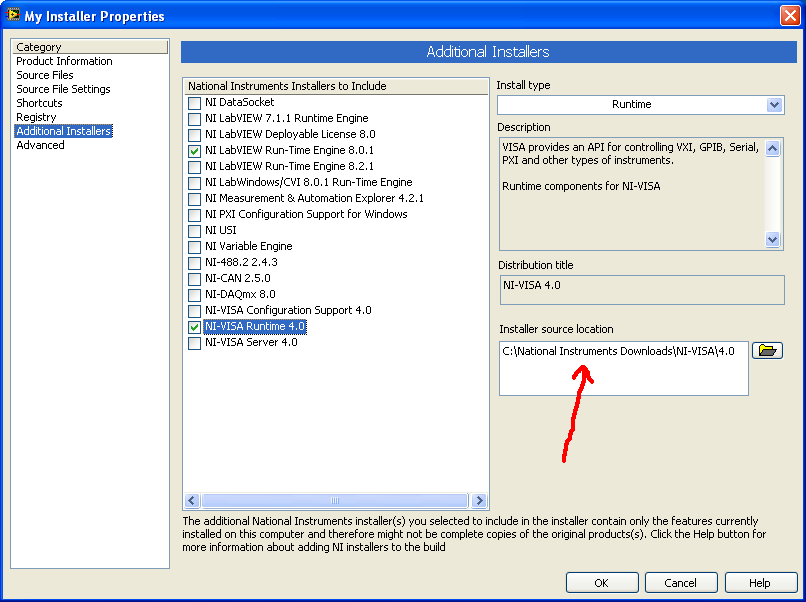Click the National Instruments Installers to Include header

coord(336,86)
